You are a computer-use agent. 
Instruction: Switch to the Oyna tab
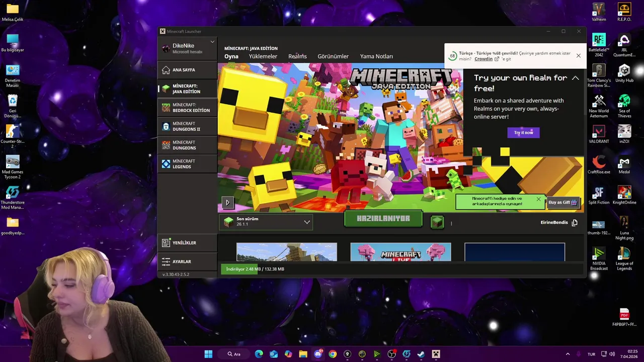(231, 56)
